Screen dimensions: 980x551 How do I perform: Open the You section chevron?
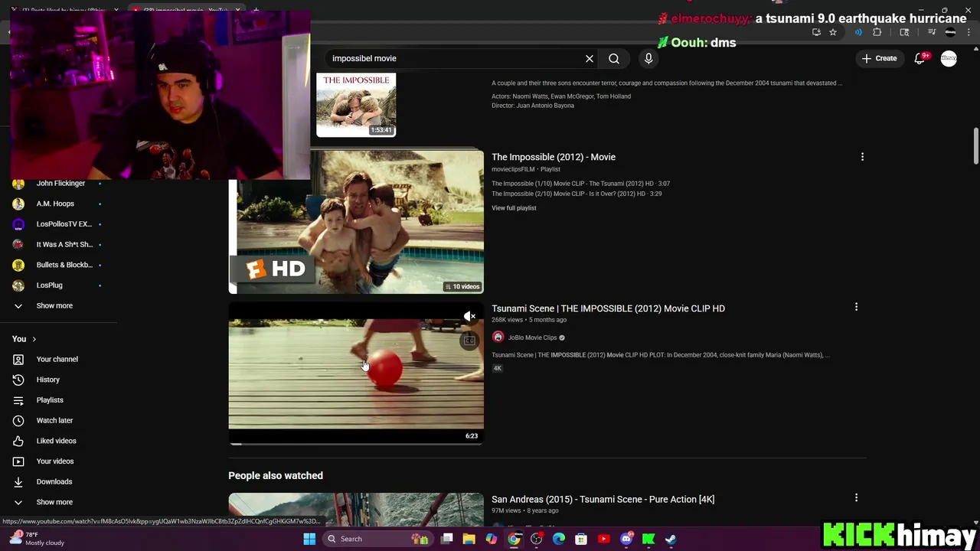[x=34, y=339]
